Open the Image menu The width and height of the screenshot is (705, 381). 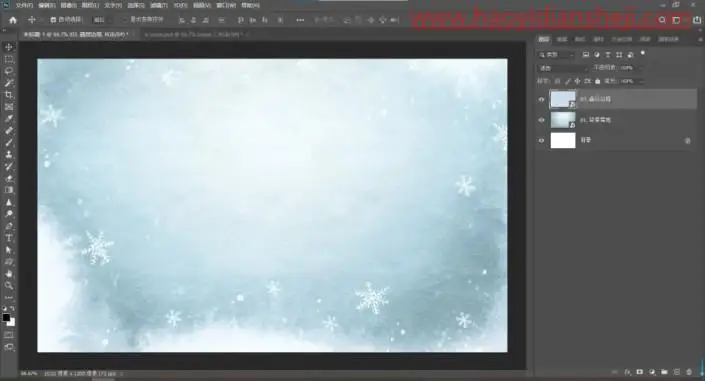point(68,5)
